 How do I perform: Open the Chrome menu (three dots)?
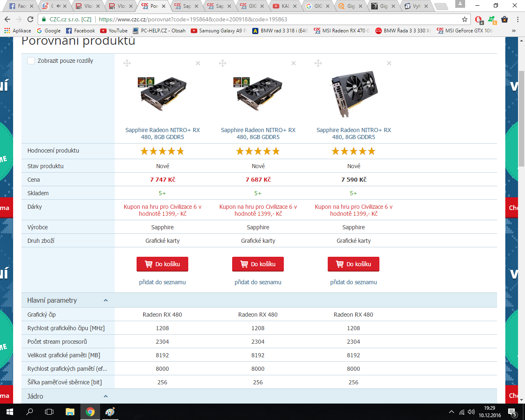[518, 19]
